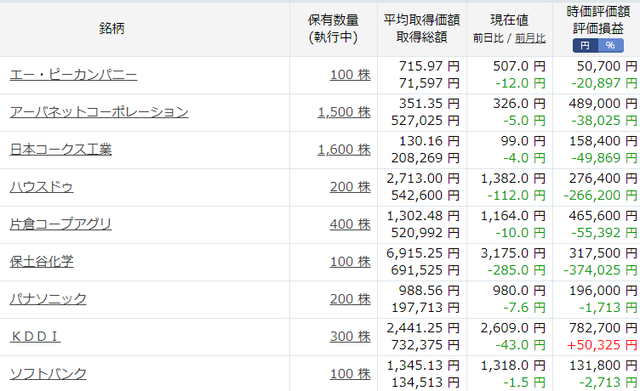Click the 1,500 株 holdings quantity link
640x391 pixels.
coord(344,112)
